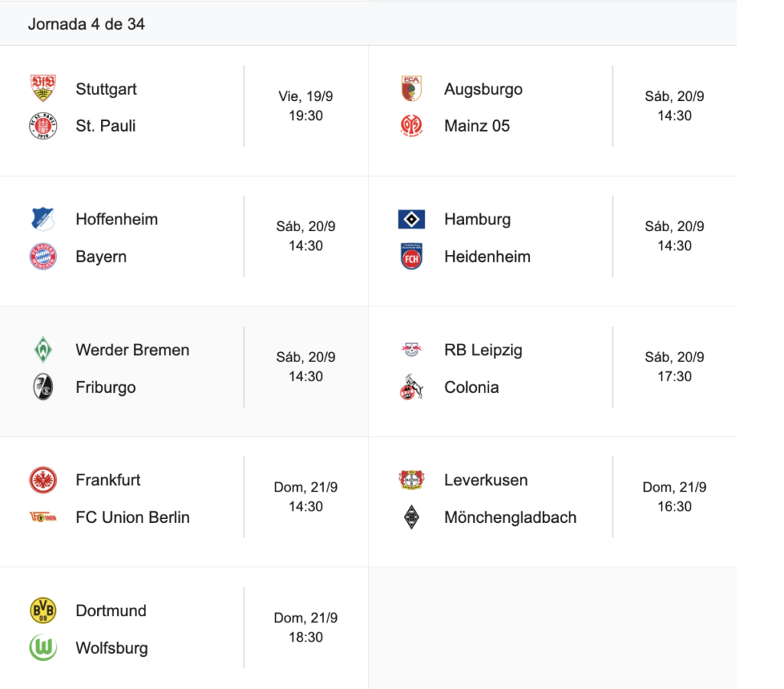Click the Colonia goat crest
Screen dimensions: 784x689
click(x=411, y=387)
